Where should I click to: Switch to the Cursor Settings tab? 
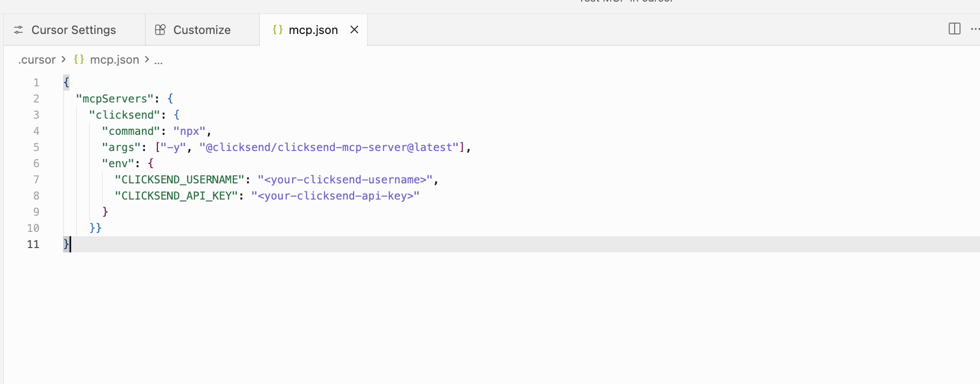tap(74, 30)
